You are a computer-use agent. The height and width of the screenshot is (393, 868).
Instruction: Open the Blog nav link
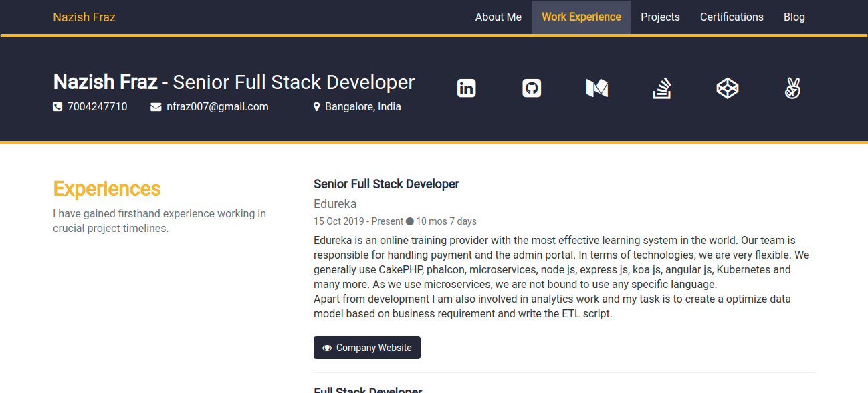(794, 17)
